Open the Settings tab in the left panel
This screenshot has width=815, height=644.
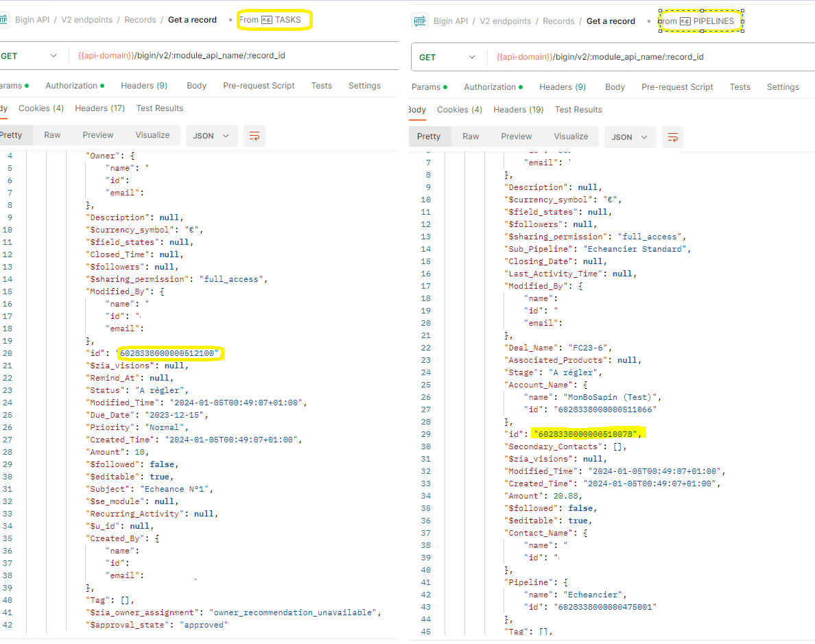tap(364, 86)
